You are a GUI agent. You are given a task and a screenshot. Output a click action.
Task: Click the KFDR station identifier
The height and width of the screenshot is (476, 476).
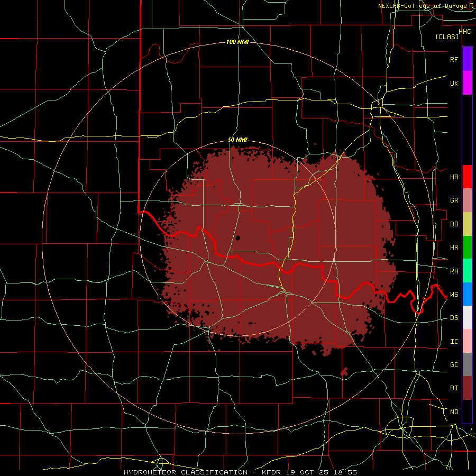pos(272,472)
